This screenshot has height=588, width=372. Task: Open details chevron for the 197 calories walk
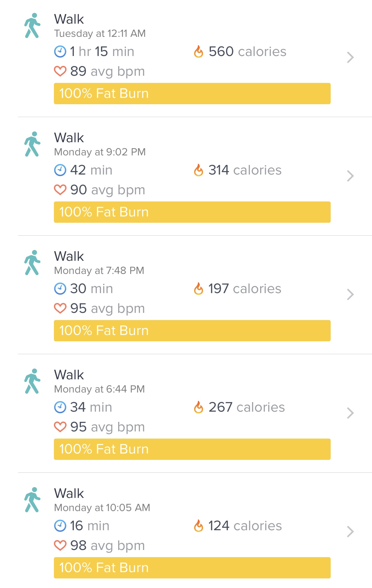click(x=350, y=295)
